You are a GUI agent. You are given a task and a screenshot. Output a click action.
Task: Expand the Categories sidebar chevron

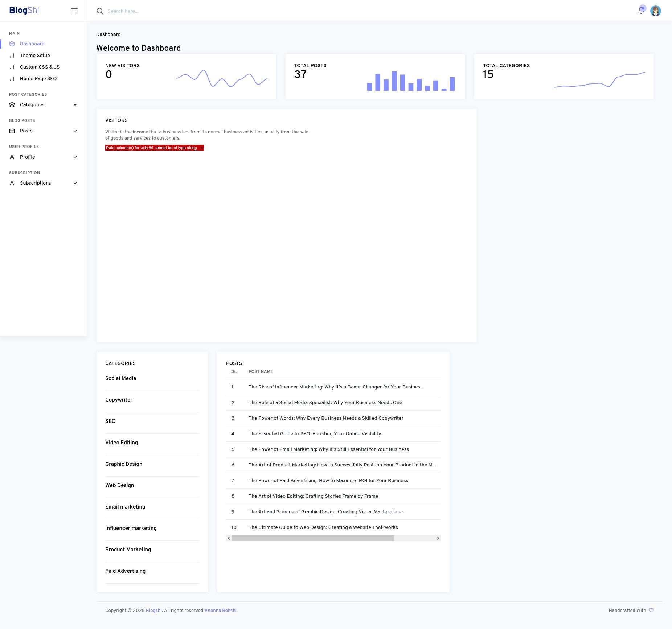pyautogui.click(x=75, y=105)
